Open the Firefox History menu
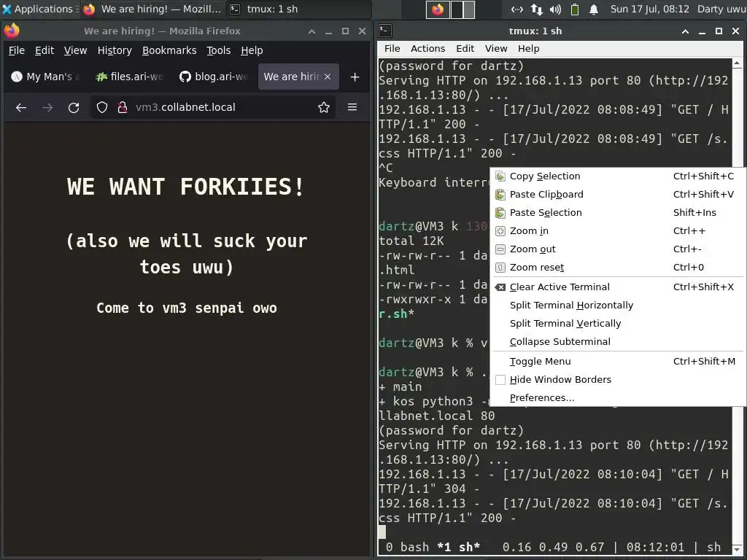 coord(115,50)
